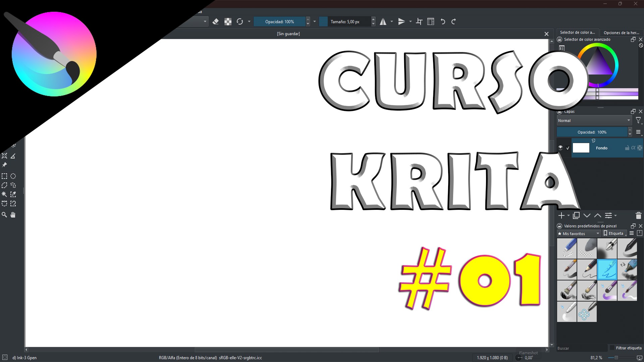This screenshot has height=362, width=644.
Task: Toggle alpha lock on Fondo layer
Action: 640,148
